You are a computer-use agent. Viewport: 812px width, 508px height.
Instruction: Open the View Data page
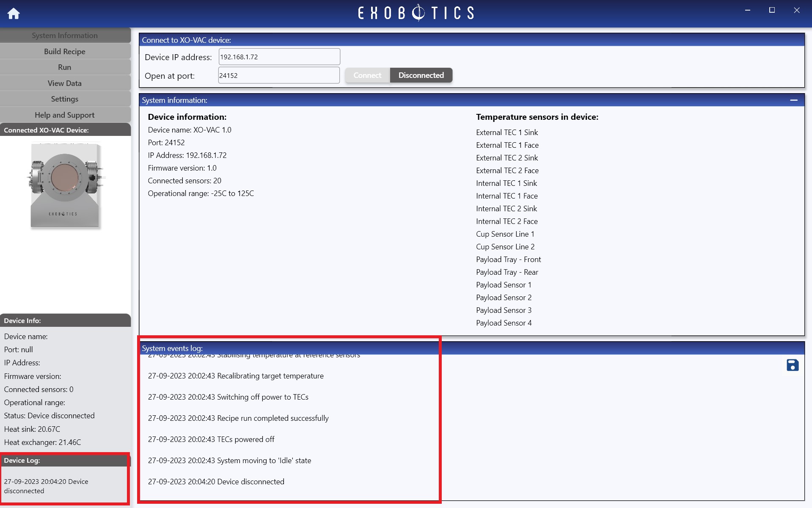(65, 83)
